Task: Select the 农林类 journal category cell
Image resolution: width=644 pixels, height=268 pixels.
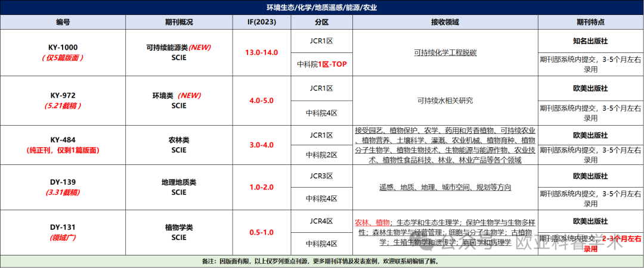Action: (x=179, y=145)
